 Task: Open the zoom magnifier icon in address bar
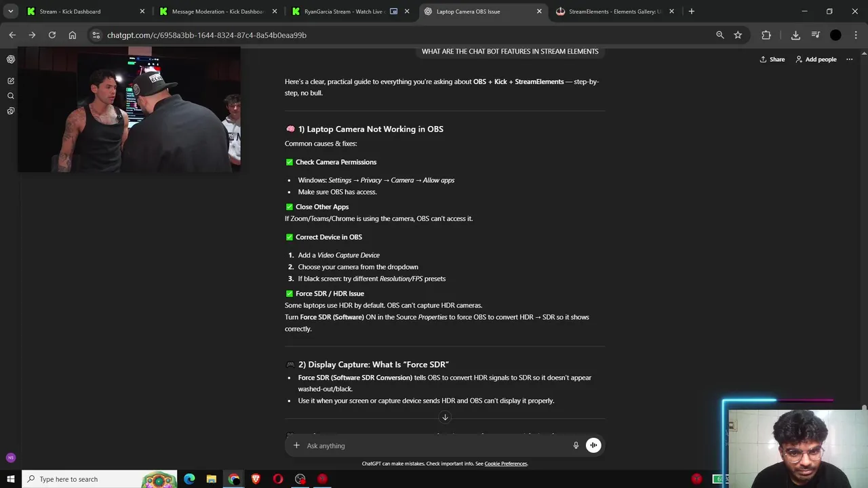(720, 35)
